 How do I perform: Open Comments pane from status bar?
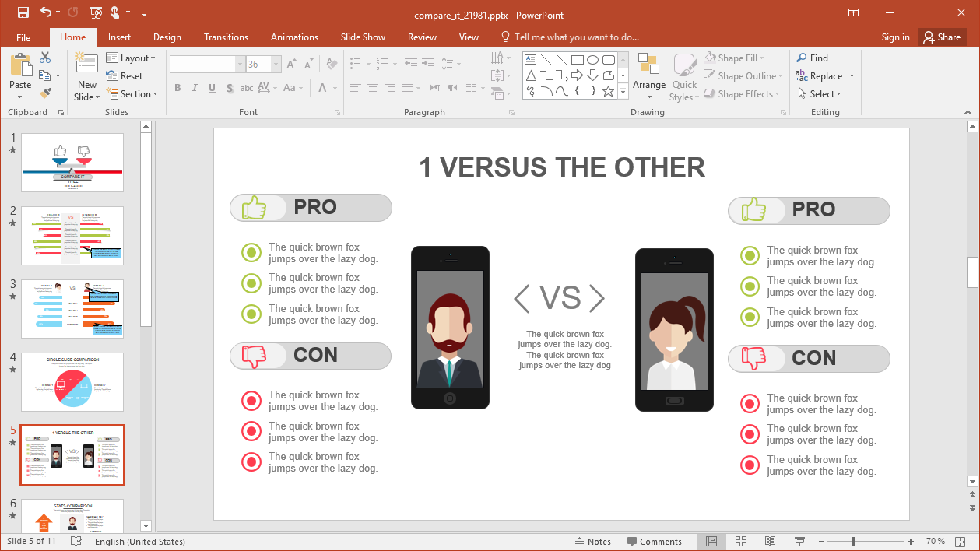point(654,542)
